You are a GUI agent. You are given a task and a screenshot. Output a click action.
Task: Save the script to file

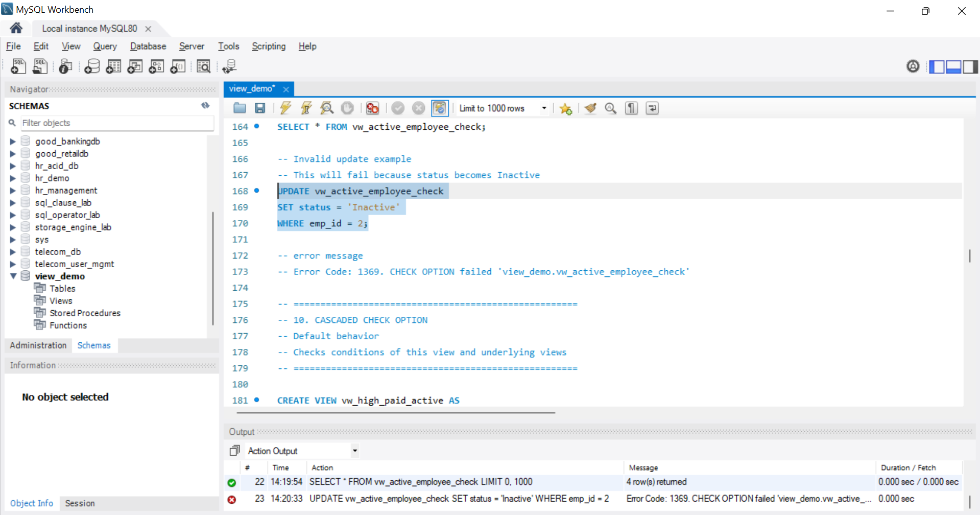pos(260,108)
